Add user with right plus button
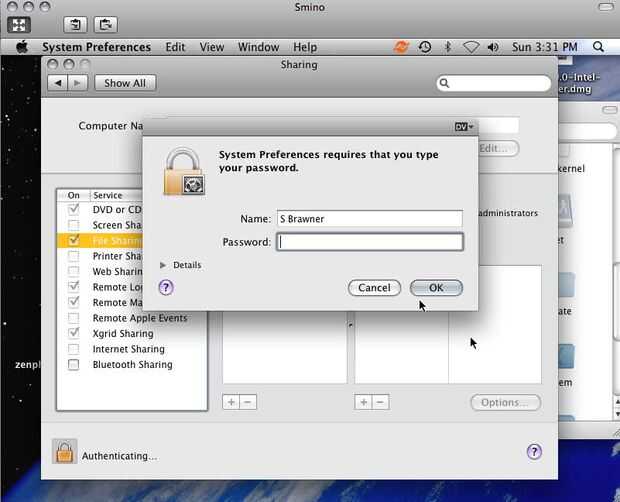Image resolution: width=620 pixels, height=502 pixels. tap(363, 402)
